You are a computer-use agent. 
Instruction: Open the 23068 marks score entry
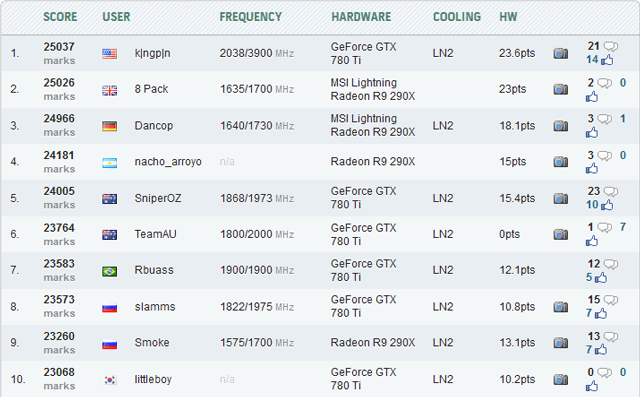coord(59,379)
